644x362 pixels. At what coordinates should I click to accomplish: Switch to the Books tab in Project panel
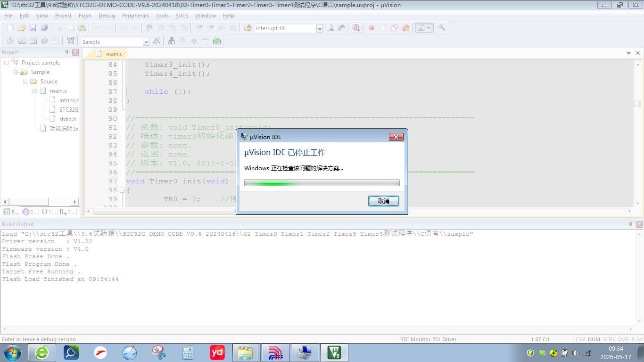click(x=29, y=212)
